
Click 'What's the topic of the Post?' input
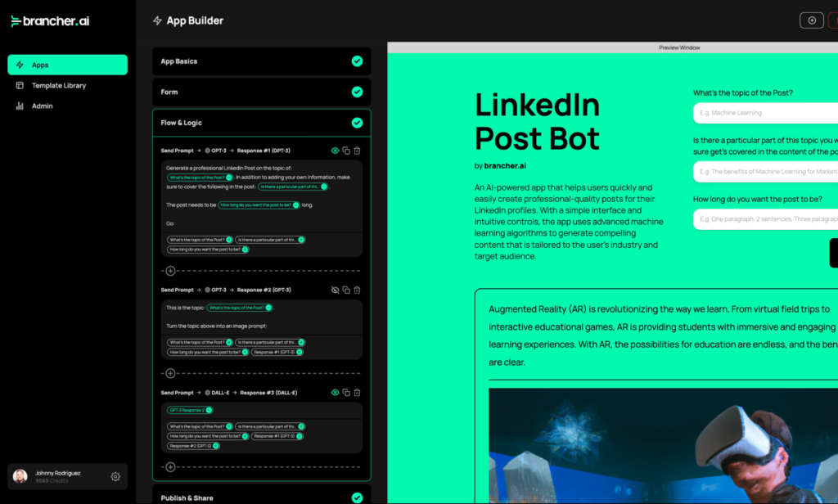(x=765, y=113)
